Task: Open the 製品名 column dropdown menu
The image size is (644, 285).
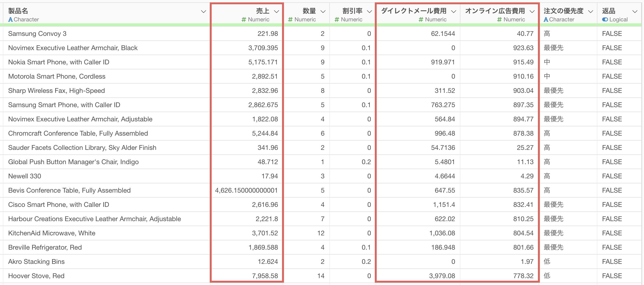Action: coord(204,11)
